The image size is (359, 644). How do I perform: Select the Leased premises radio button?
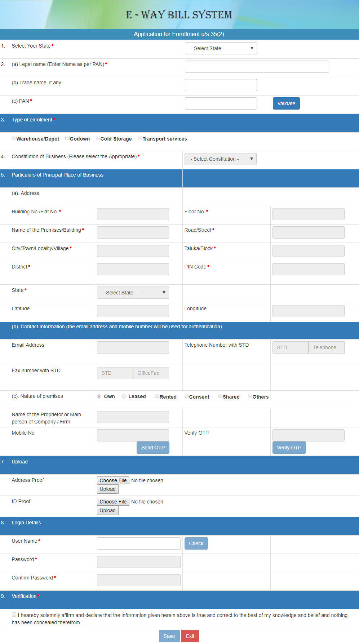click(124, 396)
